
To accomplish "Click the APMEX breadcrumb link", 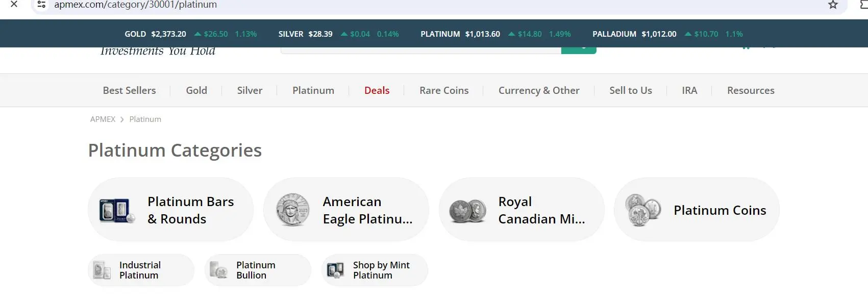I will click(x=103, y=119).
